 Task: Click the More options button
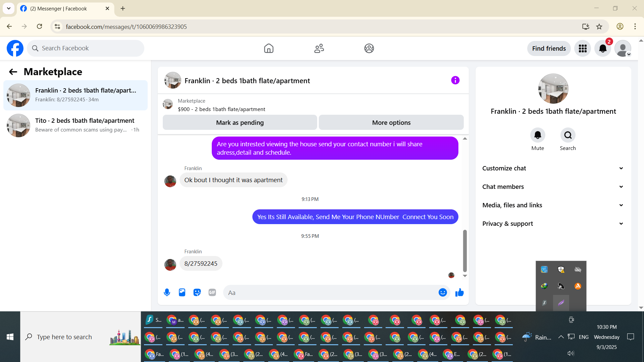(391, 122)
